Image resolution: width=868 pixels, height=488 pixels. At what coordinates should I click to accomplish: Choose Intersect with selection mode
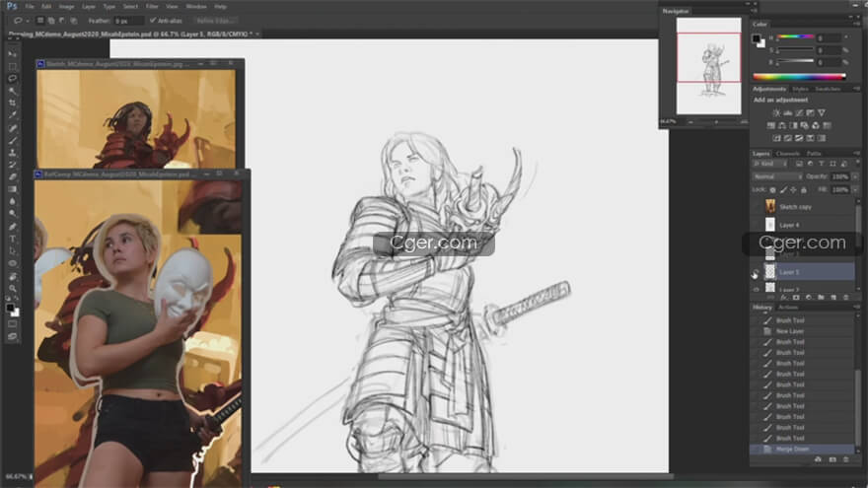pos(74,21)
